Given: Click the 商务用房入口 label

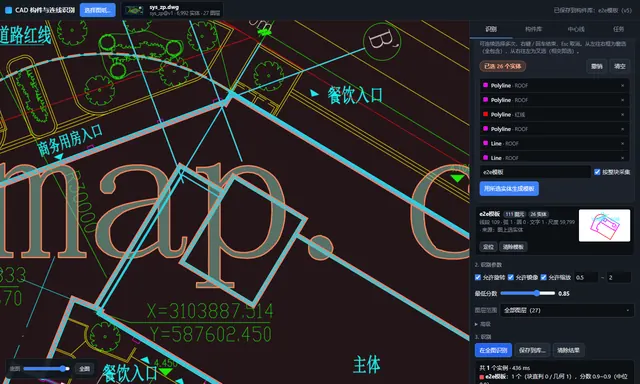Looking at the screenshot, I should (x=70, y=140).
